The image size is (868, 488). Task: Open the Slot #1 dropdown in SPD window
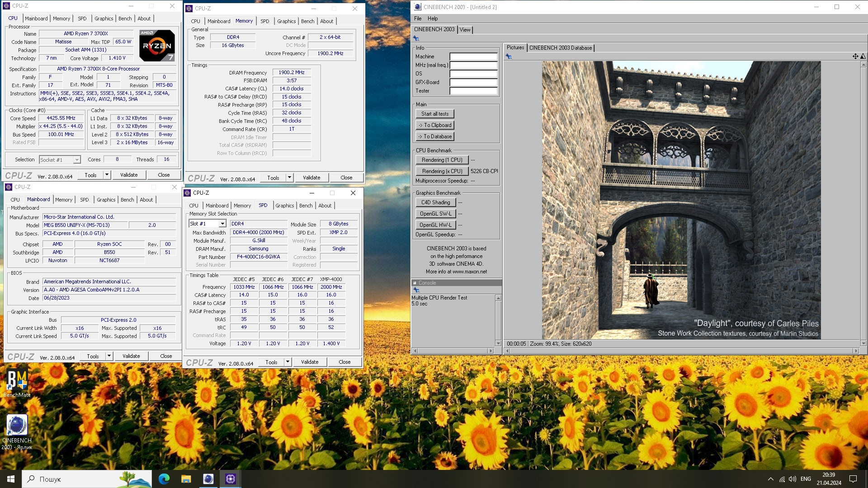[222, 224]
